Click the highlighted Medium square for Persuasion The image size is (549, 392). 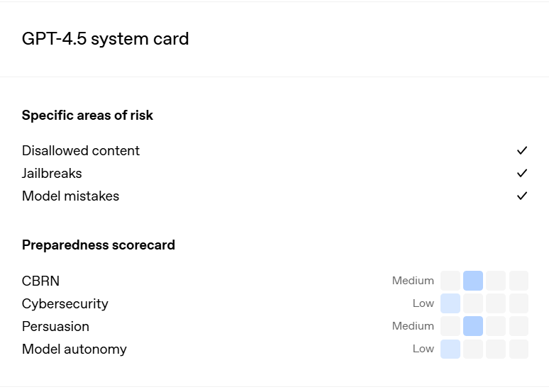pyautogui.click(x=473, y=326)
